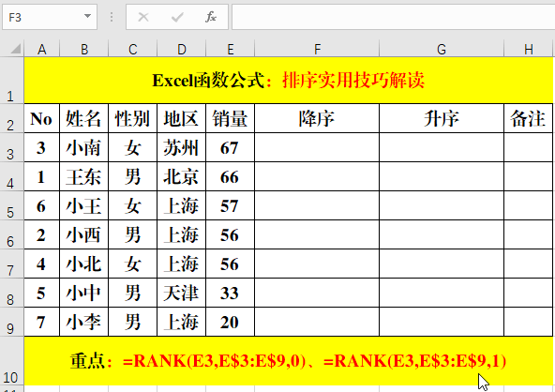Click the 'No' header cell
Image resolution: width=555 pixels, height=392 pixels.
(x=42, y=118)
